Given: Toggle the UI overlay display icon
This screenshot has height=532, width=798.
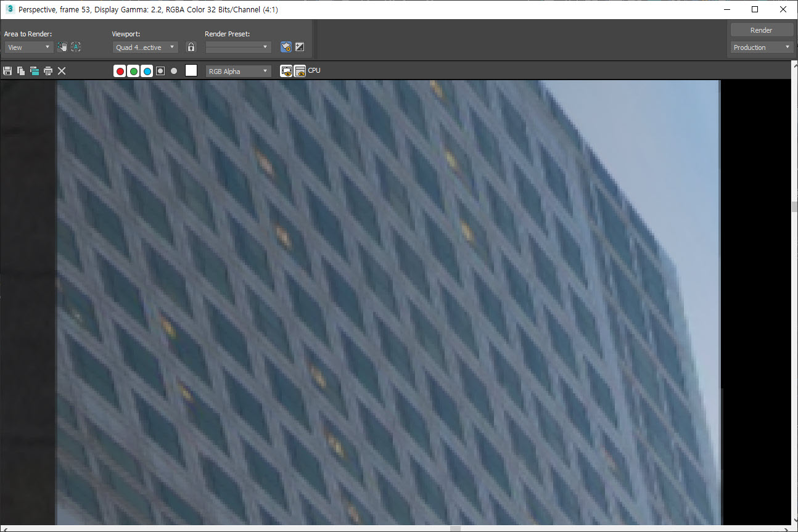Looking at the screenshot, I should click(x=286, y=71).
